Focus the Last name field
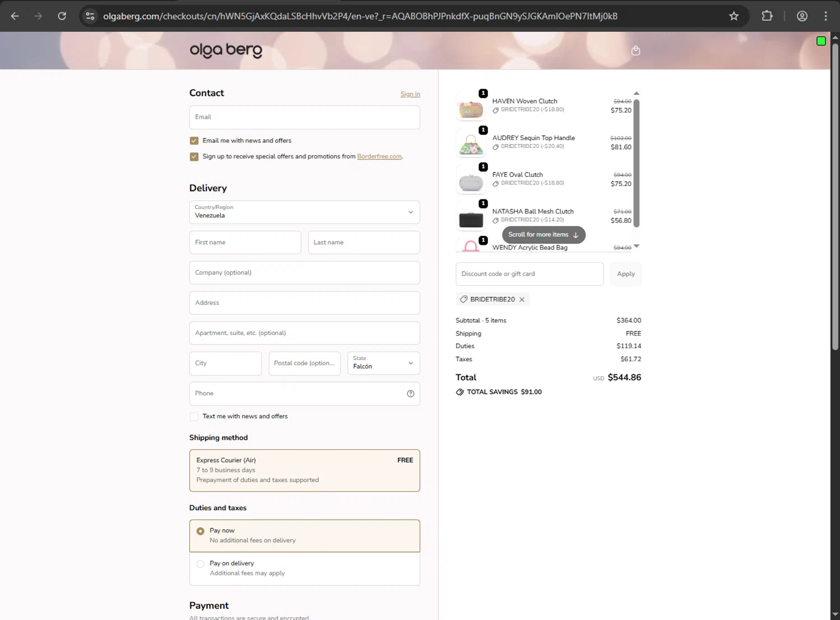This screenshot has height=620, width=840. click(x=364, y=243)
